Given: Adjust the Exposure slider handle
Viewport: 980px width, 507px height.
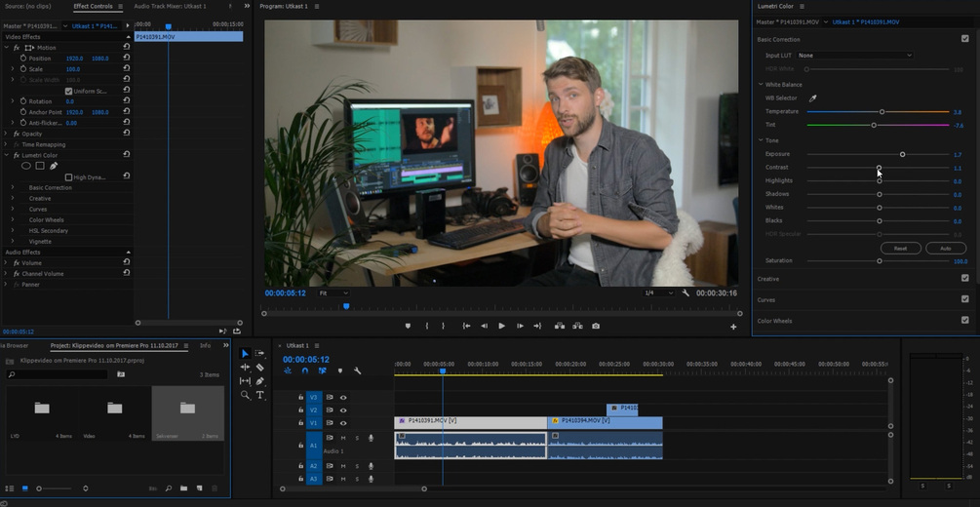Looking at the screenshot, I should point(903,154).
